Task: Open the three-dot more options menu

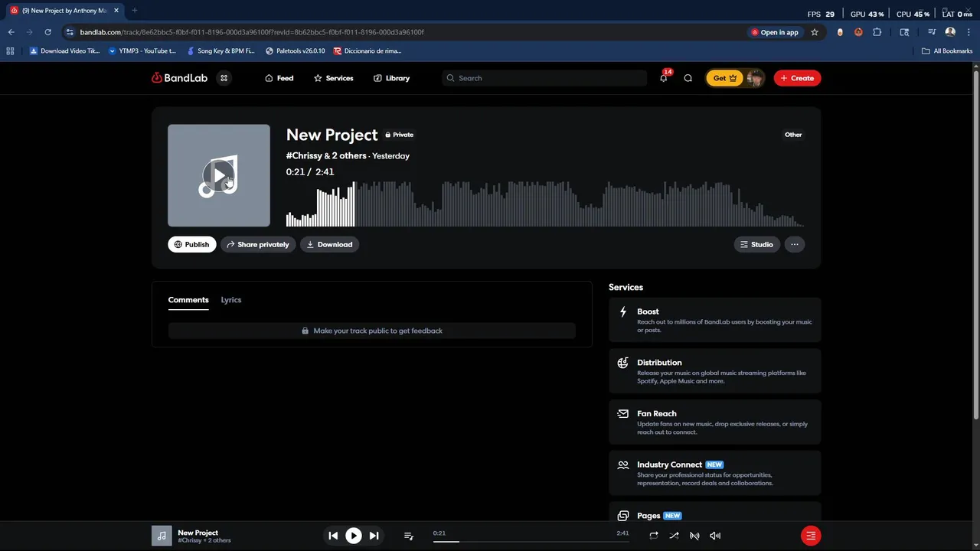Action: point(795,244)
